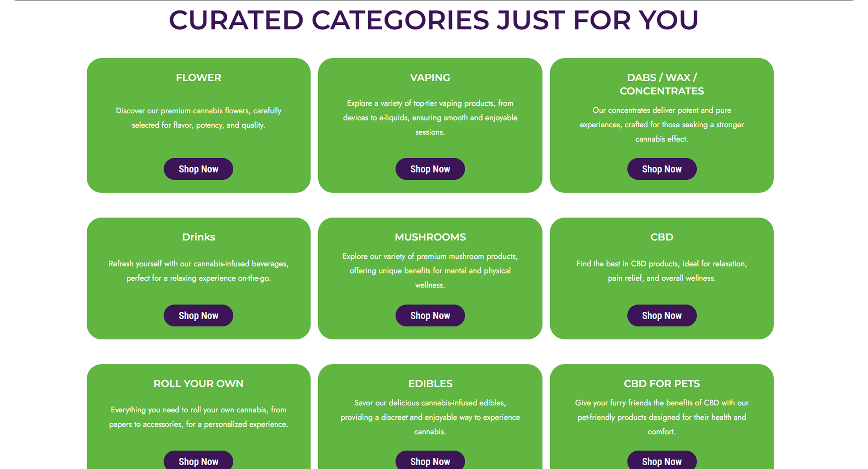The height and width of the screenshot is (469, 868).
Task: Open the Drinks category title
Action: tap(199, 237)
